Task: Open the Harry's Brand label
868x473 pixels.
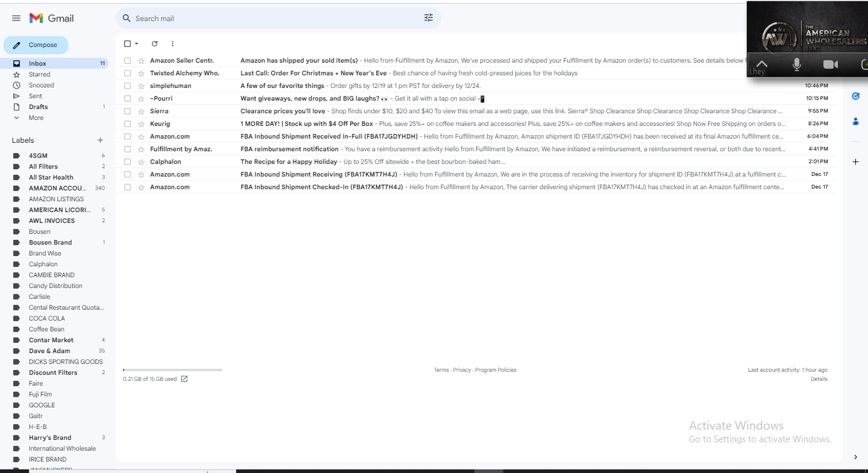Action: coord(50,437)
